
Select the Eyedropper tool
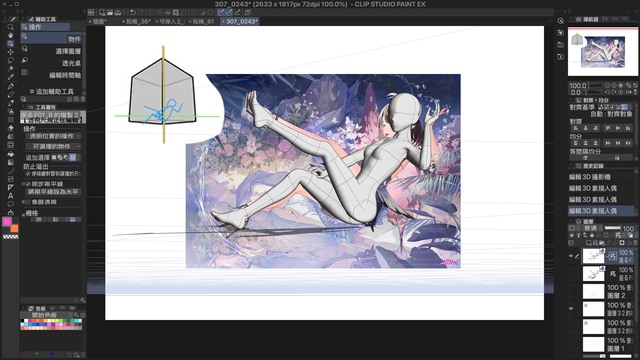11,77
